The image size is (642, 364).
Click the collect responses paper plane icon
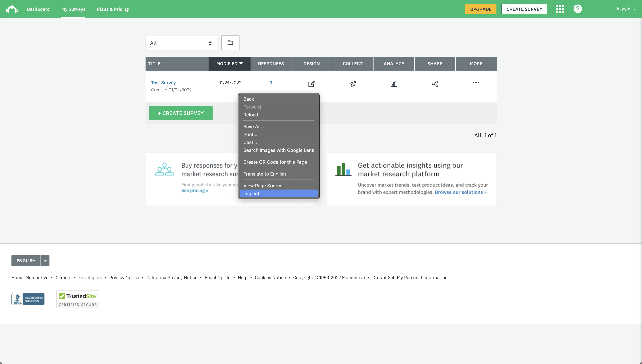353,84
